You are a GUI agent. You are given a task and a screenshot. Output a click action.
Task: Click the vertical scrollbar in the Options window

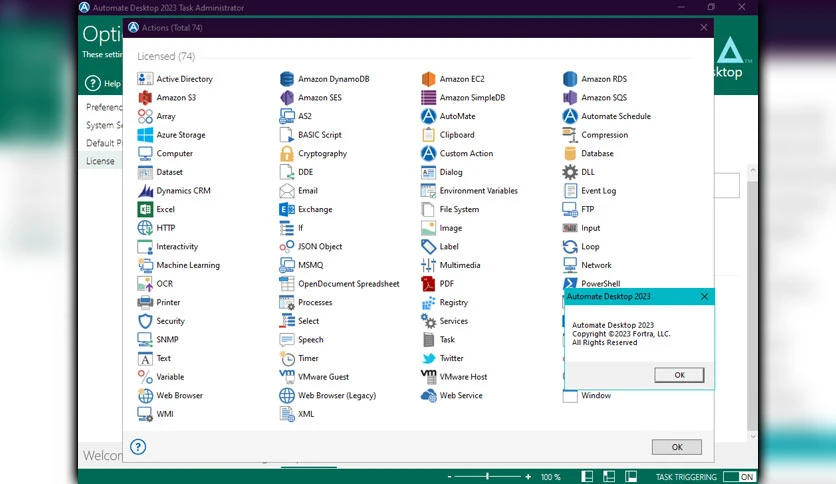point(752,303)
